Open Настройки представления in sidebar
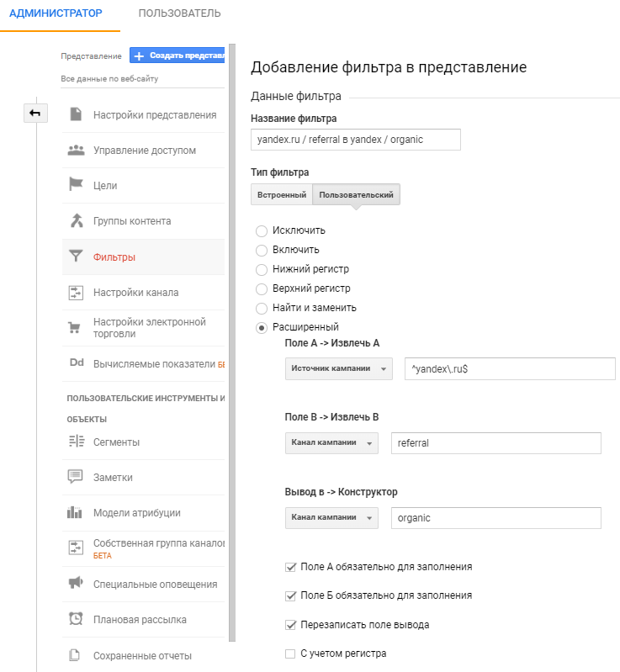The width and height of the screenshot is (620, 672). (155, 115)
